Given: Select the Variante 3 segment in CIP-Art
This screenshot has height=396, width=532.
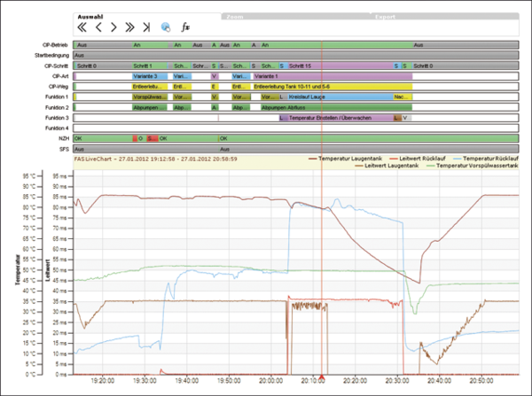Looking at the screenshot, I should click(150, 76).
